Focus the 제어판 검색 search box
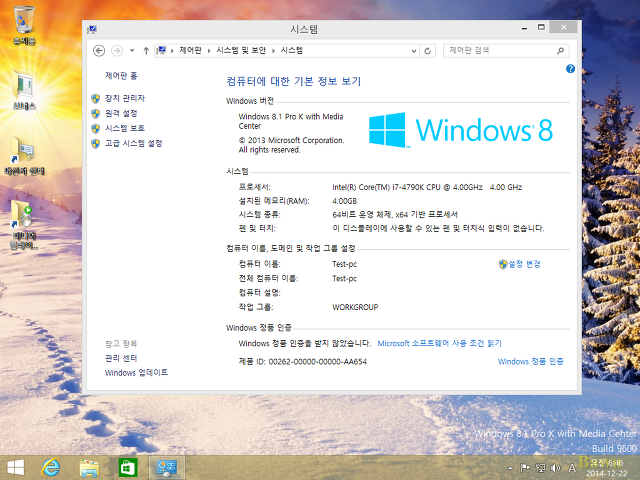The image size is (640, 480). [x=506, y=51]
